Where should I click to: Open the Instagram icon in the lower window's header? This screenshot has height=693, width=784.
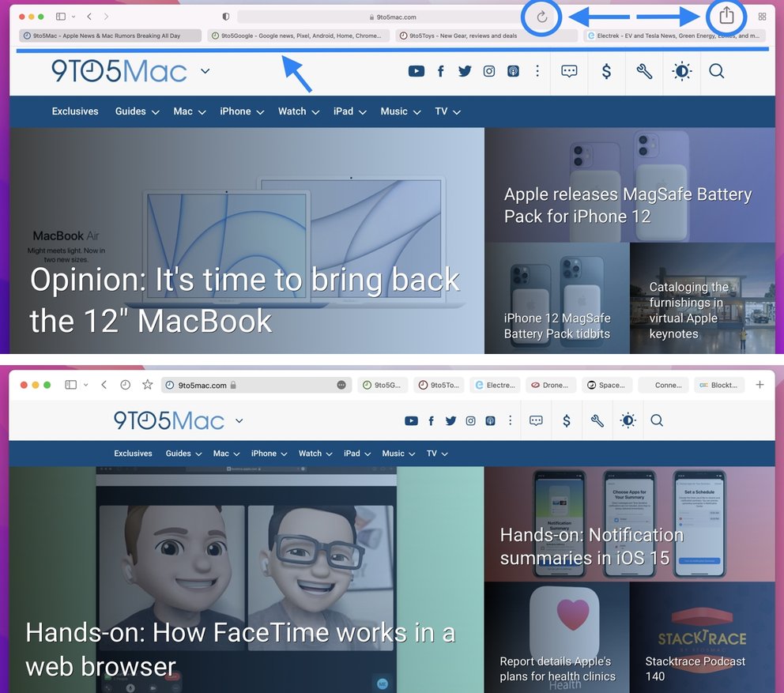(x=470, y=420)
